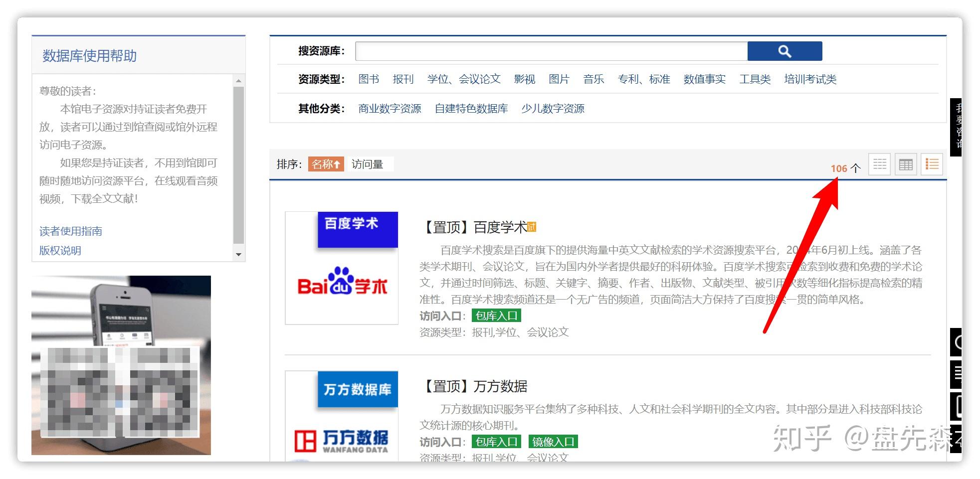980x479 pixels.
Task: Open 【置顶】万方数据 title
Action: coord(474,386)
